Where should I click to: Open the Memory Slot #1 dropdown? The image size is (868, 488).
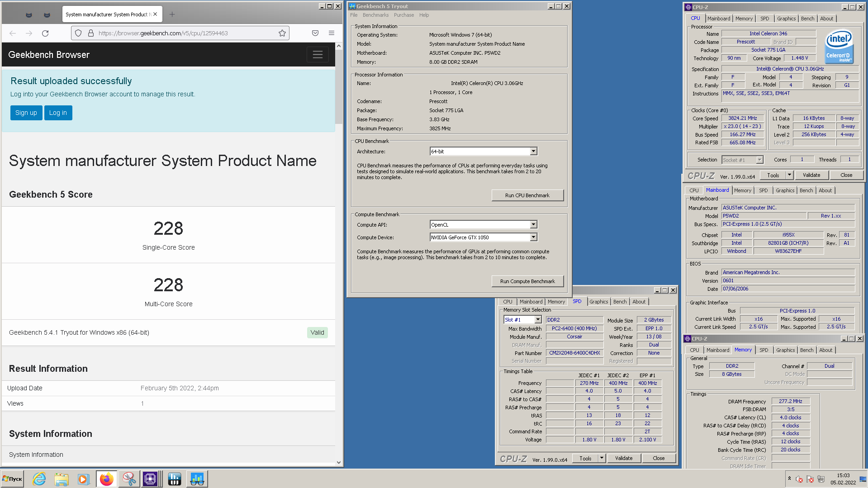[522, 320]
